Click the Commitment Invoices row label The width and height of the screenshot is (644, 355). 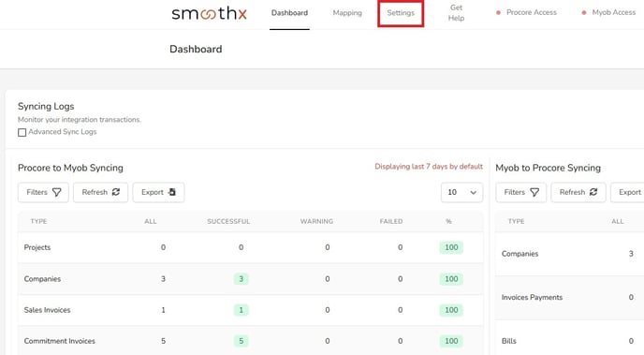click(59, 341)
